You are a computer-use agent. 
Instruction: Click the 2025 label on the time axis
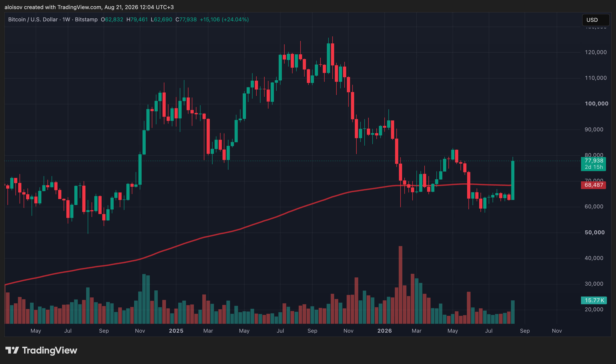coord(176,331)
